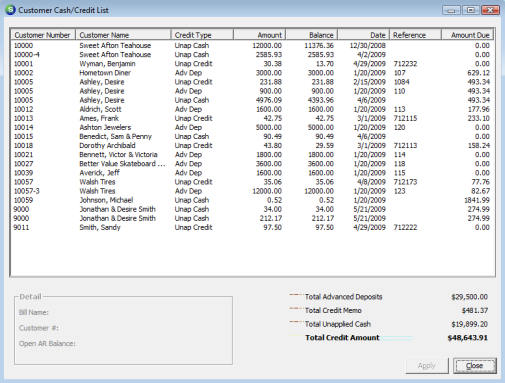The image size is (505, 383).
Task: Click the Close button at bottom
Action: (474, 366)
